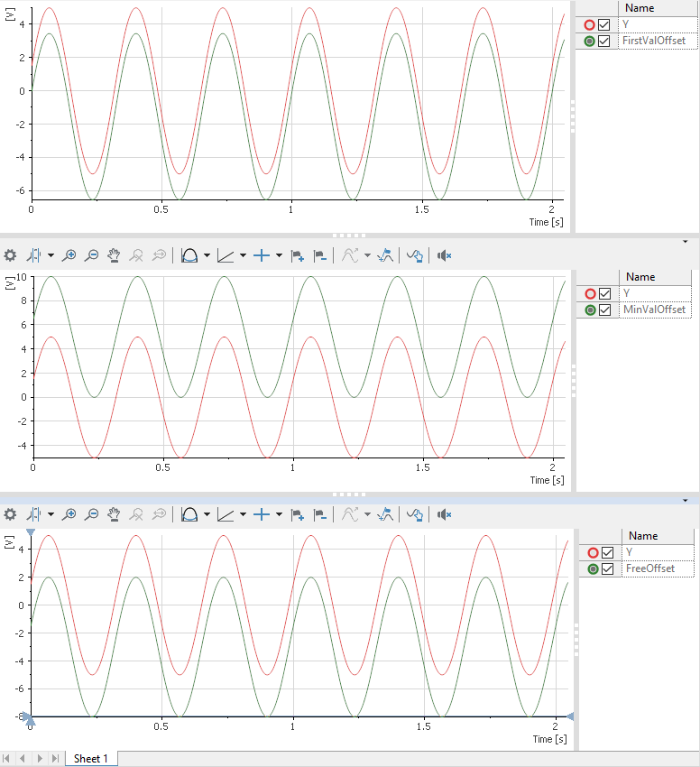Open settings gear in middle chart toolbar
Viewport: 700px width, 767px height.
[x=10, y=255]
